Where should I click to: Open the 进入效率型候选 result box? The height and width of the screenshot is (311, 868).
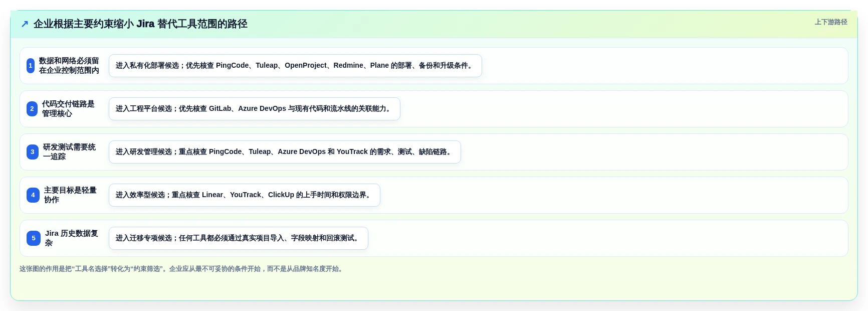pyautogui.click(x=245, y=195)
